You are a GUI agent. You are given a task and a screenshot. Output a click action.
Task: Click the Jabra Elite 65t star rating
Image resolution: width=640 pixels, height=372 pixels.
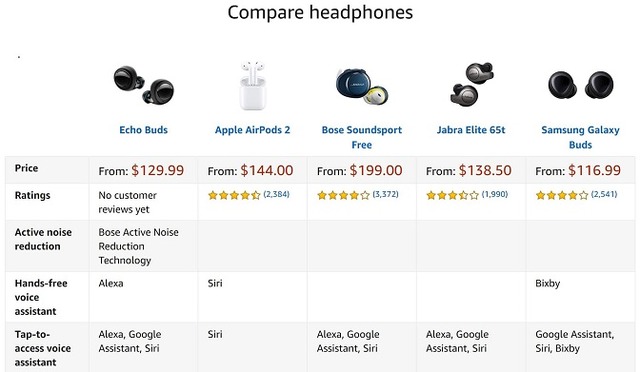452,195
